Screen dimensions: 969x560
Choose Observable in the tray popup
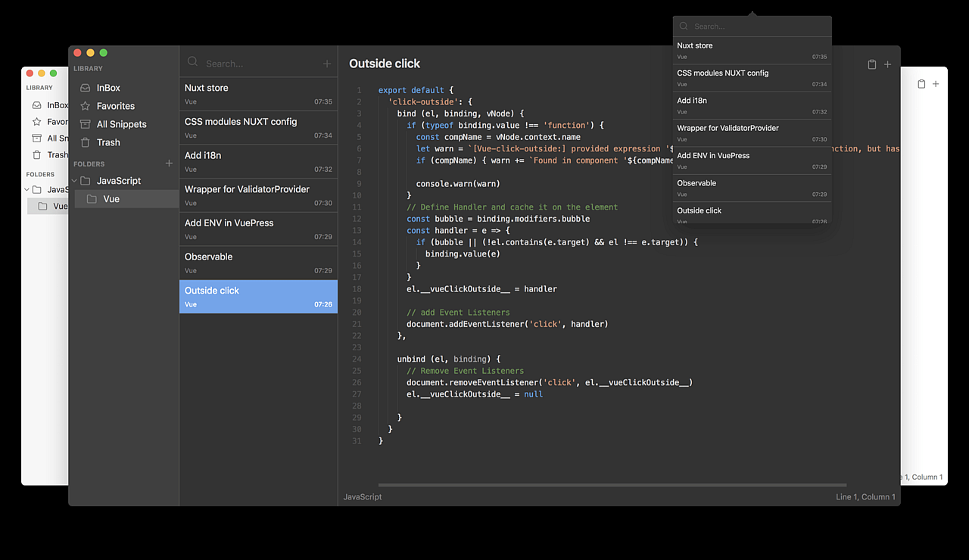(752, 188)
